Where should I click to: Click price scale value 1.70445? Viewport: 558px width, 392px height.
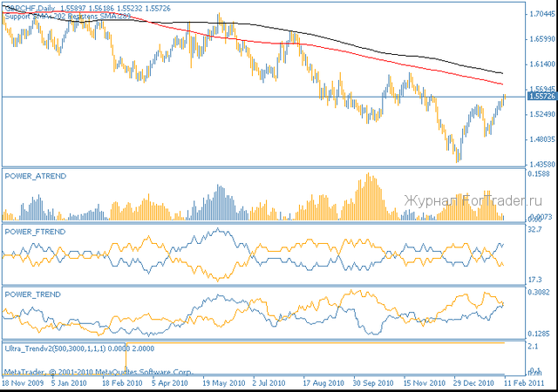pyautogui.click(x=542, y=14)
